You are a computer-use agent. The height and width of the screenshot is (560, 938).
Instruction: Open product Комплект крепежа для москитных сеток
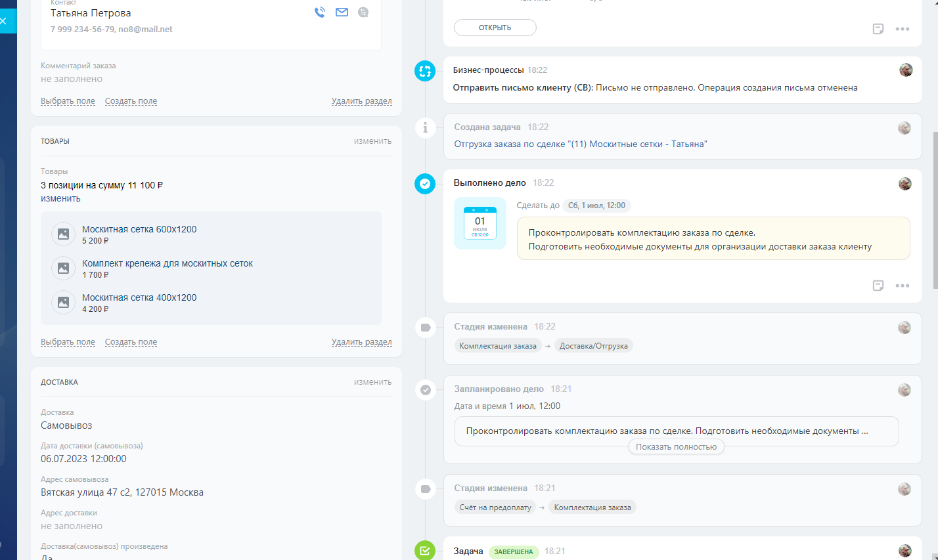tap(167, 263)
